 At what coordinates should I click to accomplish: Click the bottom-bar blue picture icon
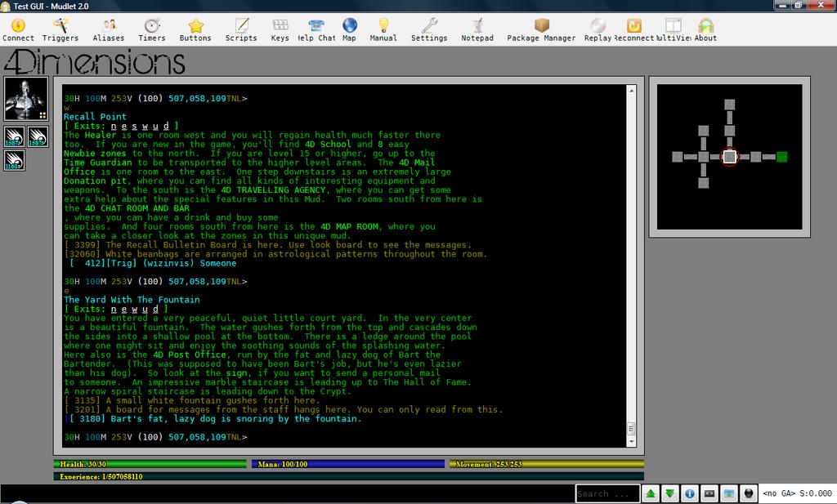729,494
